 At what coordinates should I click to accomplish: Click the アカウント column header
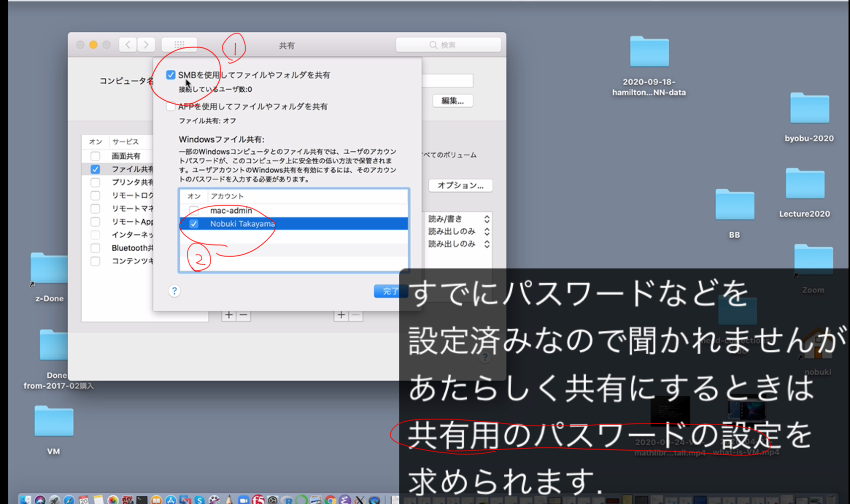227,196
